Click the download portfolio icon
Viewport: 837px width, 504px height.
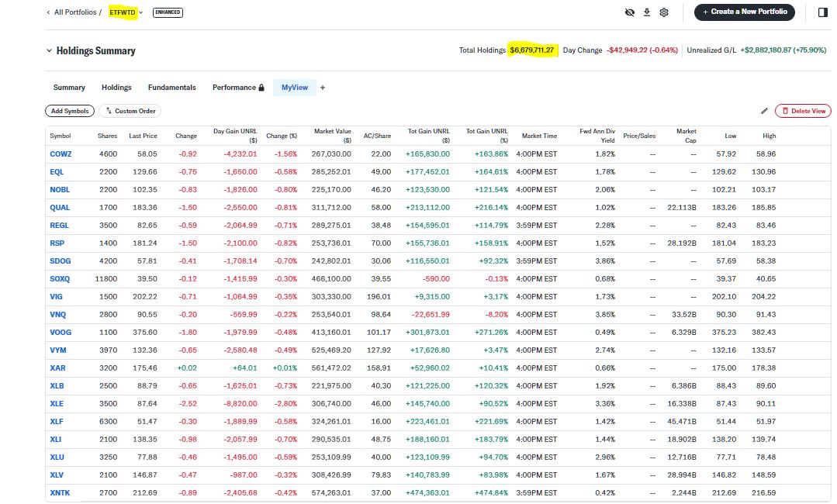(647, 12)
